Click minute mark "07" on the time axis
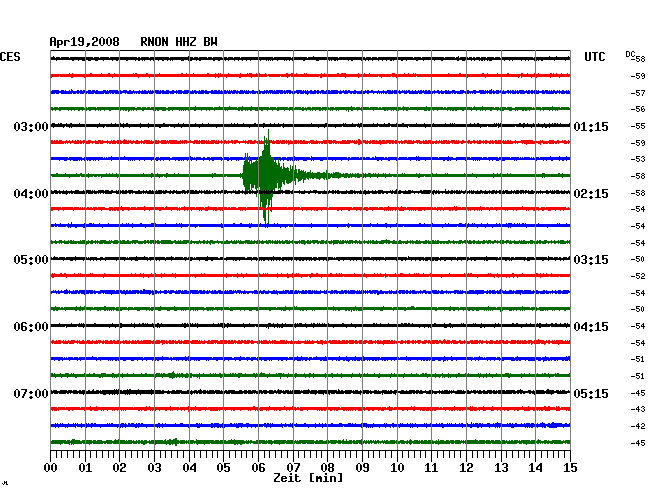Image resolution: width=650 pixels, height=494 pixels. tap(293, 467)
